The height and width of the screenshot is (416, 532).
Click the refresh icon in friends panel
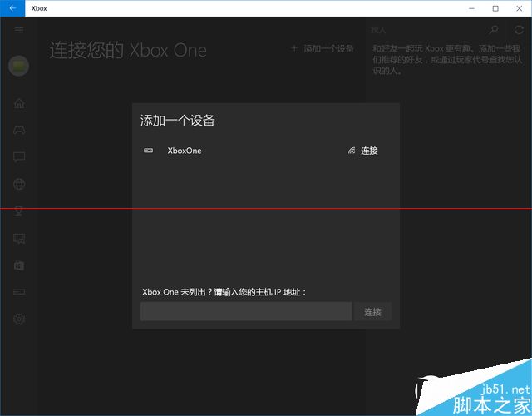pos(520,30)
